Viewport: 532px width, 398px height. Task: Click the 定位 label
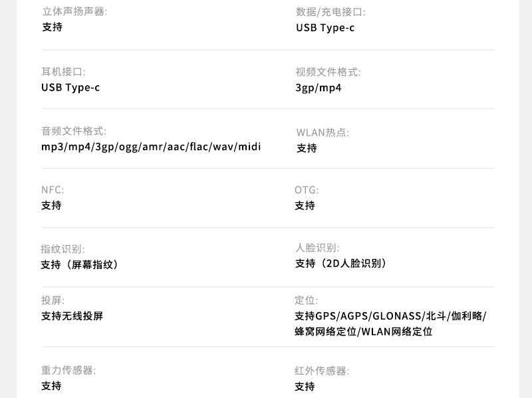pyautogui.click(x=306, y=300)
